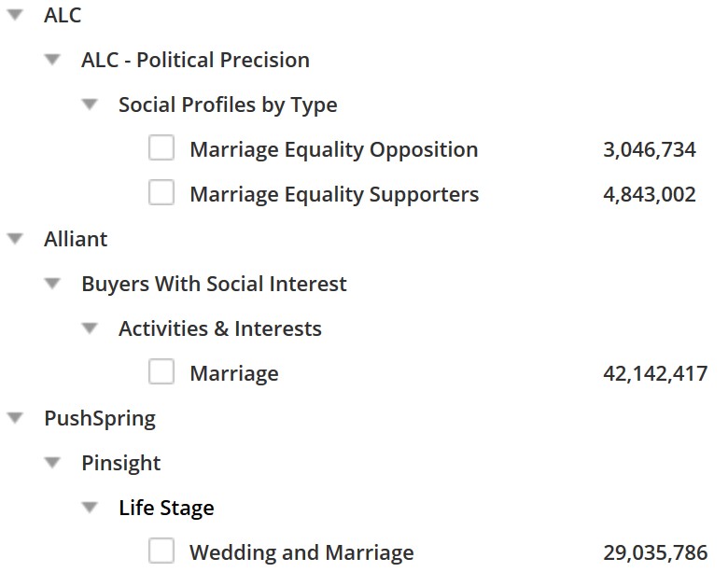Collapse the top-level ALC node
This screenshot has height=586, width=728.
15,15
